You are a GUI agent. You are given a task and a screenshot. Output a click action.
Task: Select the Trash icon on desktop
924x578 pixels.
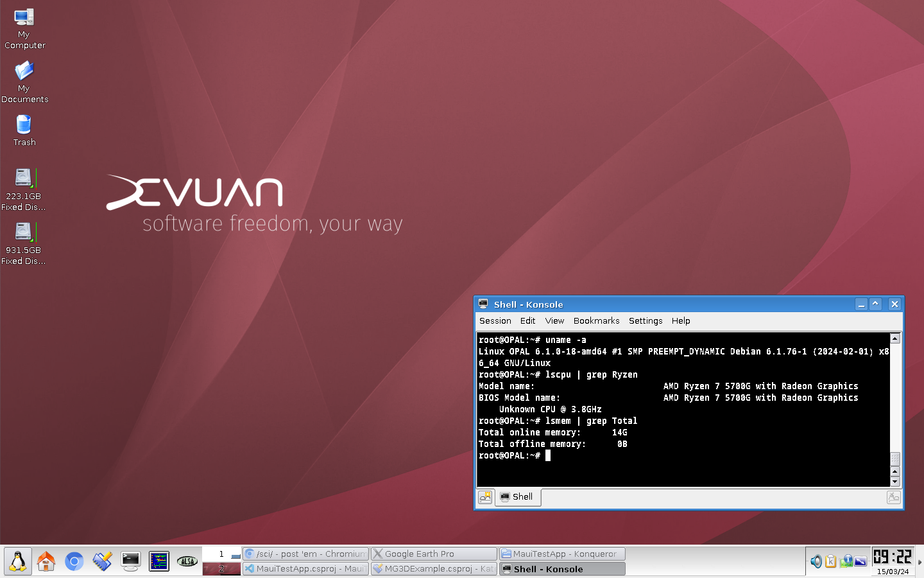[x=24, y=130]
